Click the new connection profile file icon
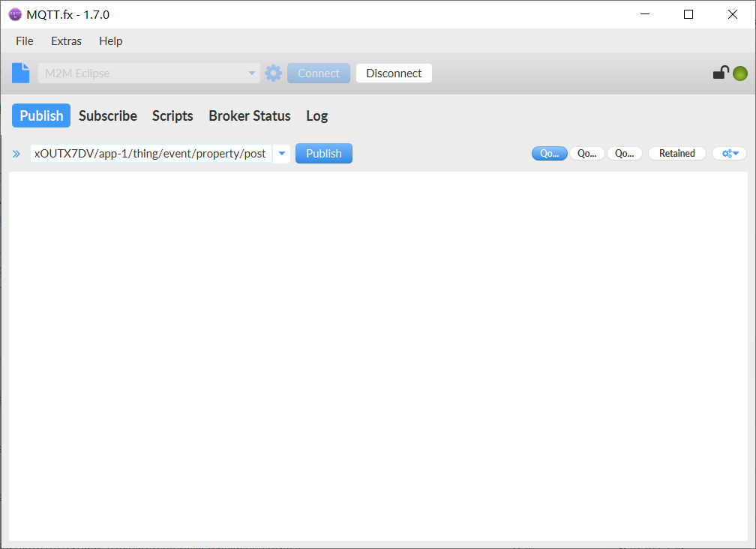Screen dimensions: 756x549 tap(21, 73)
